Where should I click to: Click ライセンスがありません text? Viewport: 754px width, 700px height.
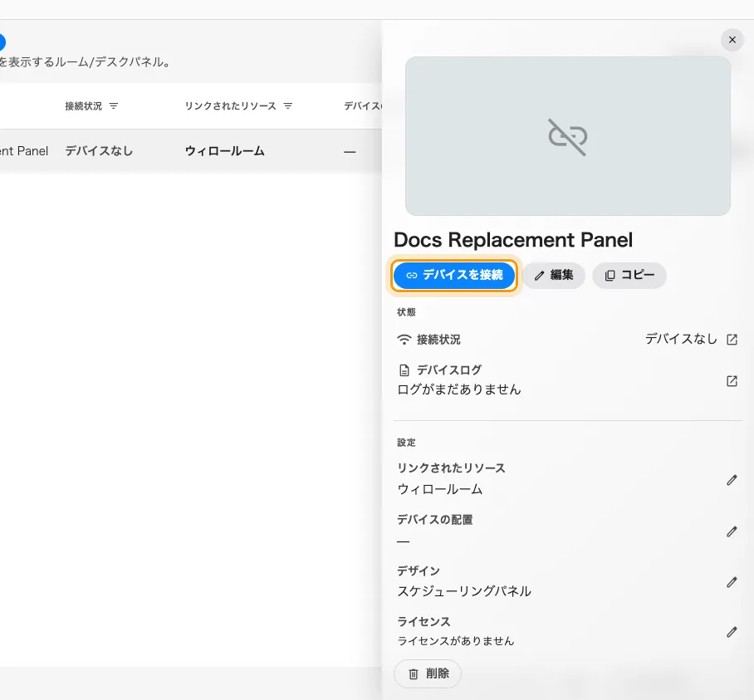click(x=455, y=641)
